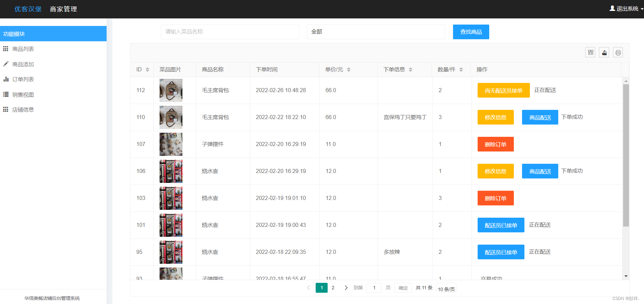Image resolution: width=644 pixels, height=304 pixels.
Task: Select the 功能模块 sidebar header
Action: point(53,34)
